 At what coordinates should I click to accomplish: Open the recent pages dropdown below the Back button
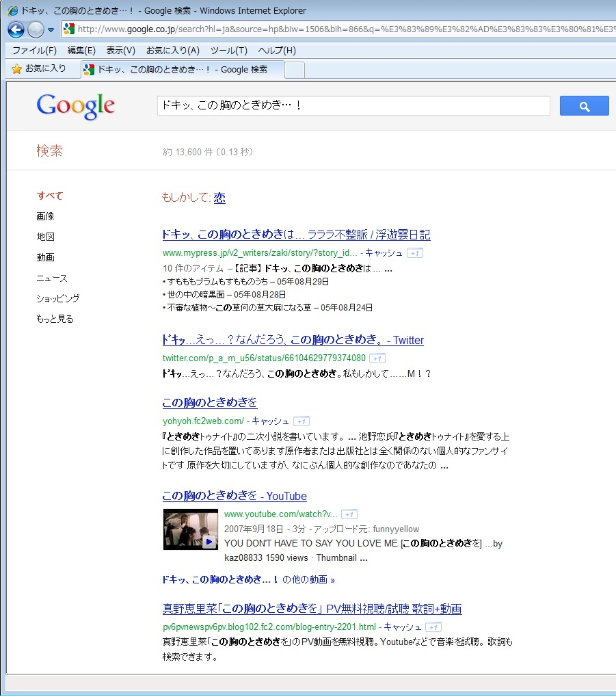tap(50, 29)
